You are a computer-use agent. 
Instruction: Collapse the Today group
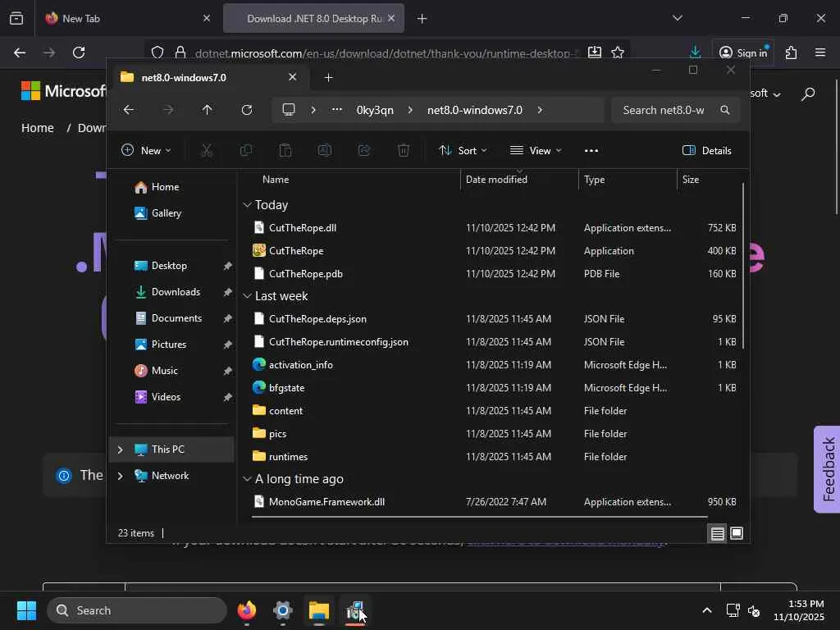tap(247, 205)
